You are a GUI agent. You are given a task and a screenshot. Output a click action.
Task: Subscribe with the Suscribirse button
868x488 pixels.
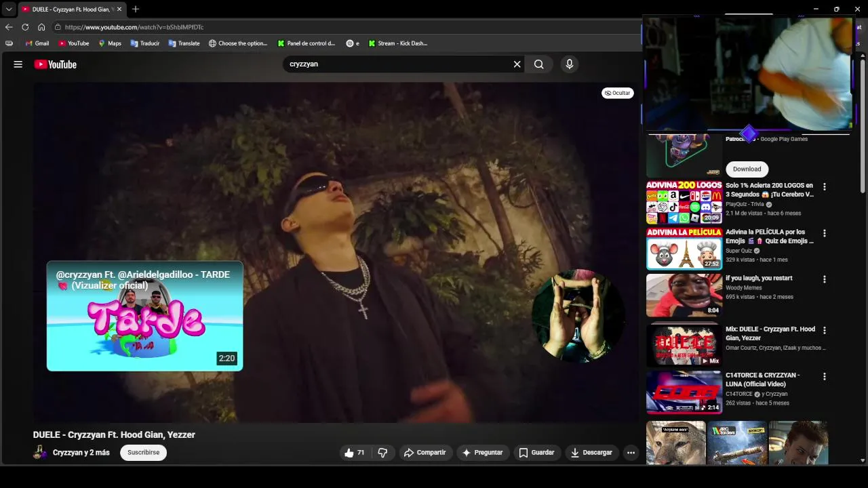(144, 453)
